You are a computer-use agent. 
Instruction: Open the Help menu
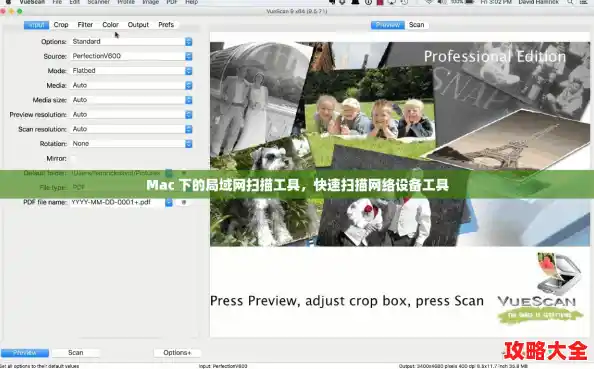pos(192,2)
